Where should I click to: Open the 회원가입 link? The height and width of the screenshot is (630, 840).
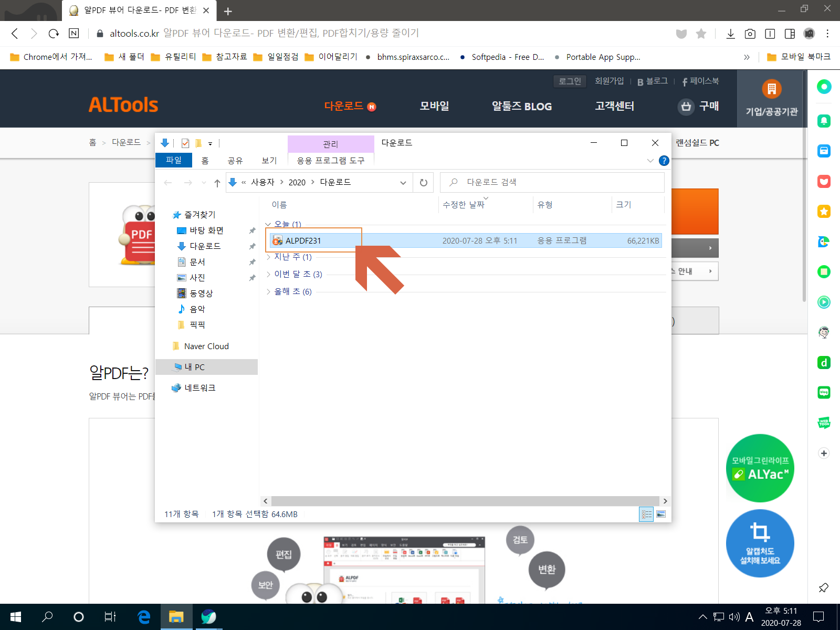(x=609, y=81)
